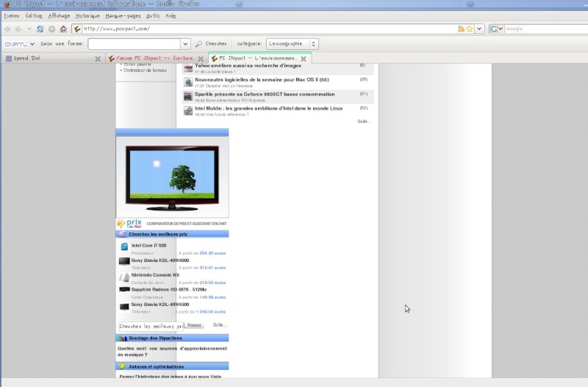Open the search engine selector dropdown
The width and height of the screenshot is (588, 387).
pos(497,29)
